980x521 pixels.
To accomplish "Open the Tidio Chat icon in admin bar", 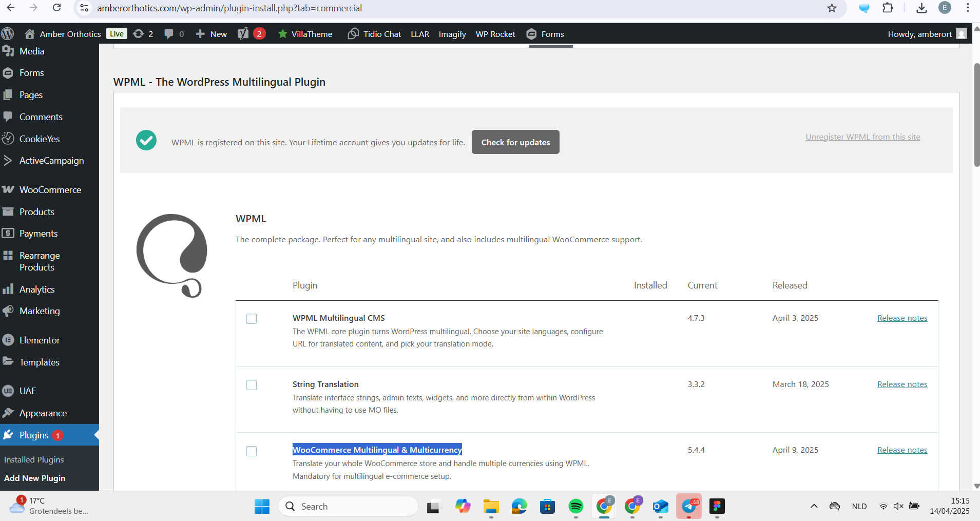I will pyautogui.click(x=353, y=34).
